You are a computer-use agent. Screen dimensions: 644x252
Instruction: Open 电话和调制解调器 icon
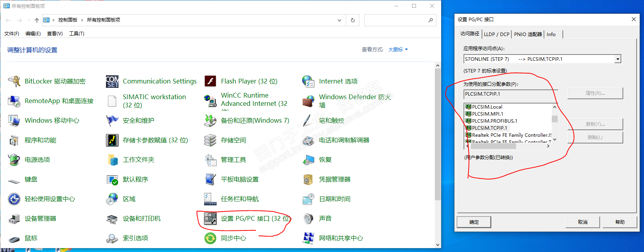308,140
